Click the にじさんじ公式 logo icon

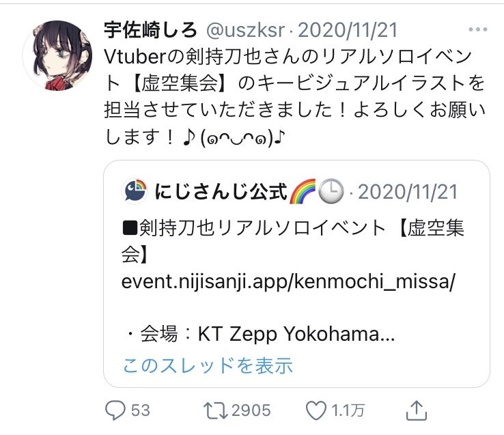[133, 192]
